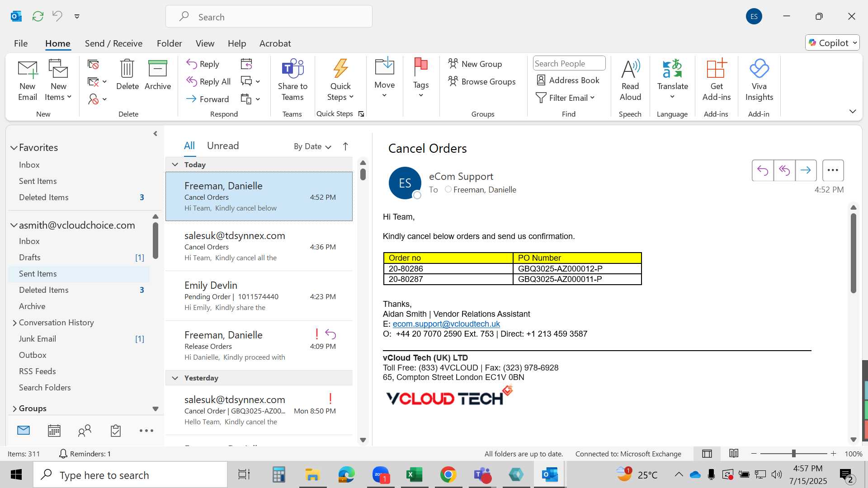Open the Emily Devlin Pending Order email
Screen dimensions: 868x488
pyautogui.click(x=259, y=296)
